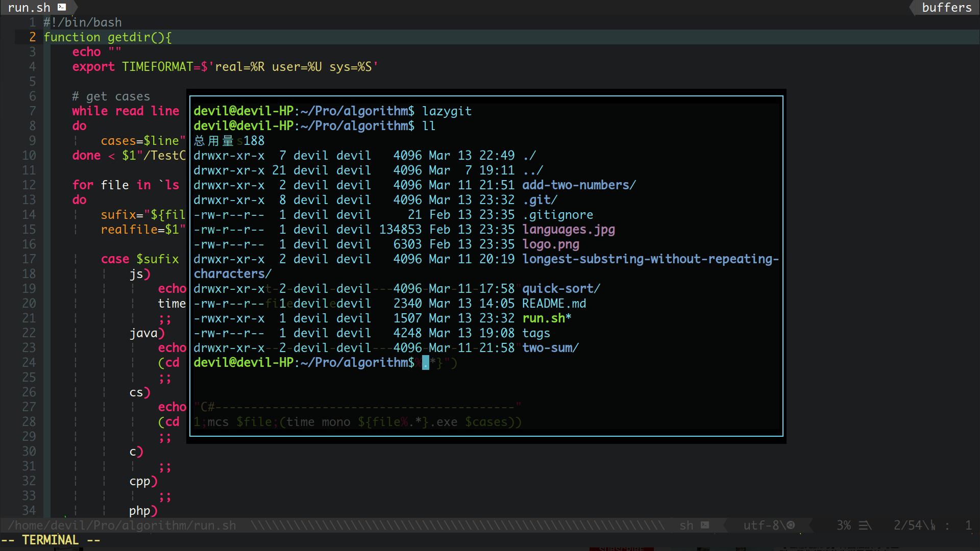Click the LN line-number glyph in statusline
Image resolution: width=980 pixels, height=551 pixels.
(x=933, y=525)
